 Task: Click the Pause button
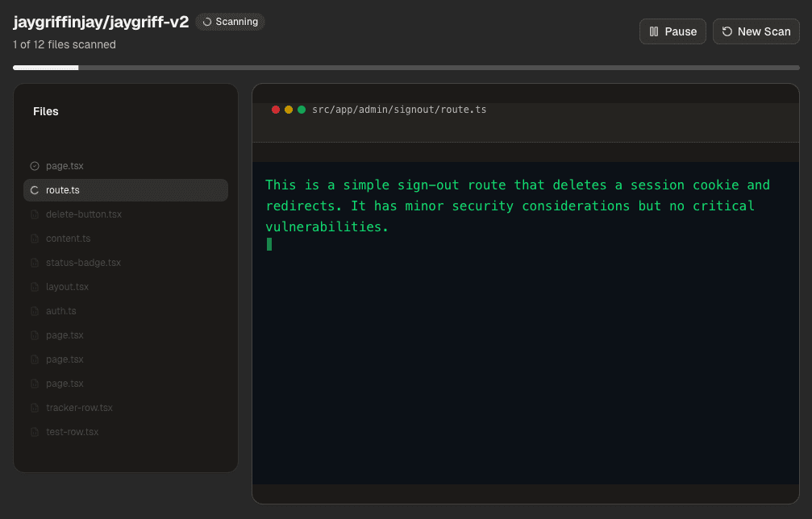pos(673,31)
